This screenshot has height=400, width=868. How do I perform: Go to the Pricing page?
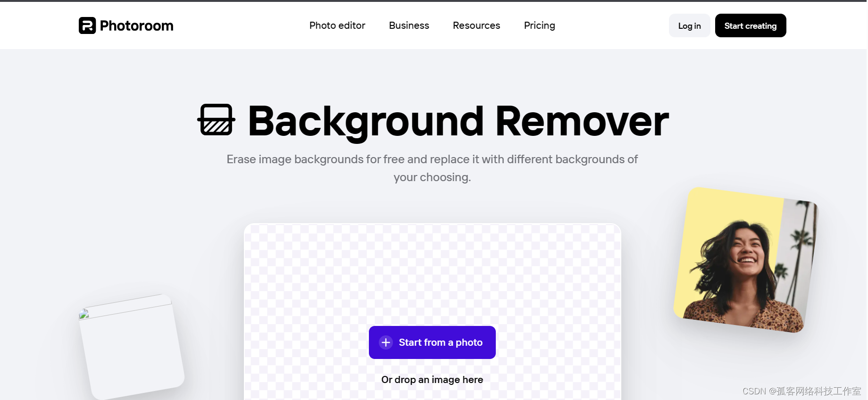[540, 25]
